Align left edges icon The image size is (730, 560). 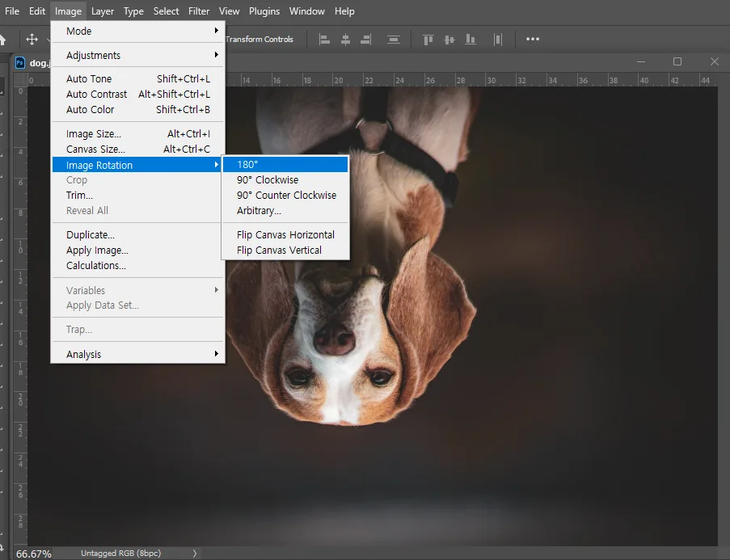click(x=324, y=40)
